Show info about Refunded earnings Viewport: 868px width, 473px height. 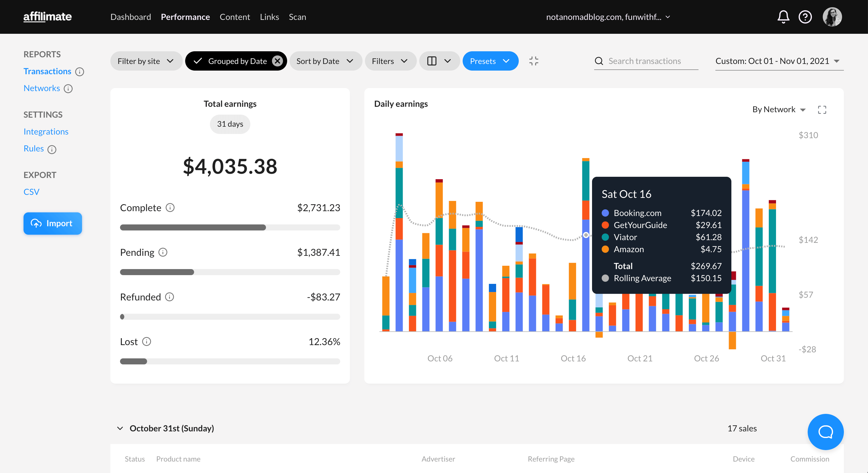tap(169, 297)
